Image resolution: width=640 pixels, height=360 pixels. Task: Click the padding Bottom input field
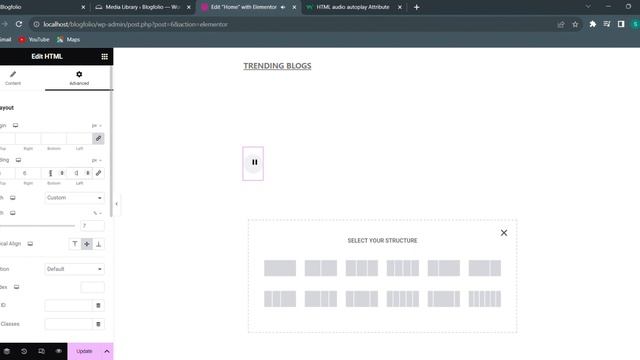click(x=53, y=173)
